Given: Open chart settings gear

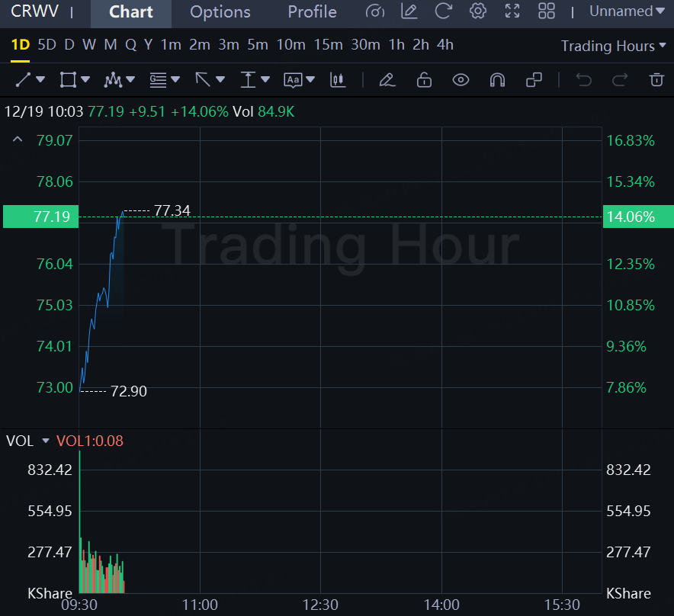Looking at the screenshot, I should 477,11.
